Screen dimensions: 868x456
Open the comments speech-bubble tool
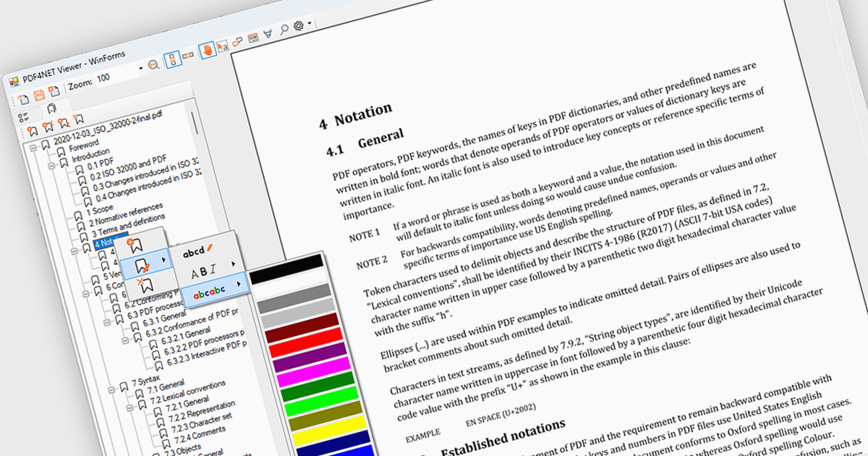click(237, 41)
